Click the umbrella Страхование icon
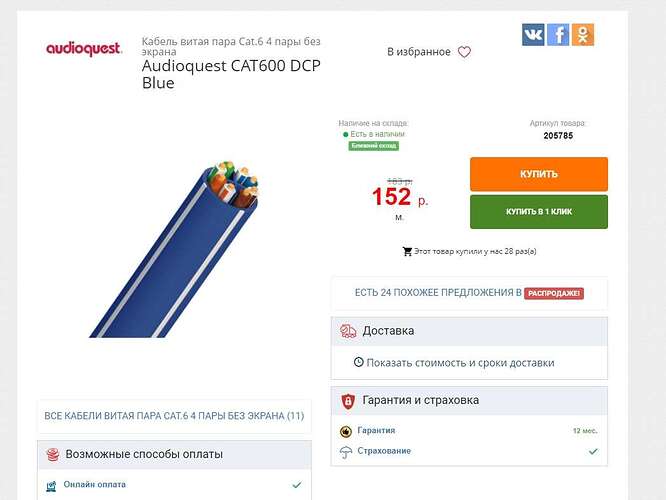The height and width of the screenshot is (500, 666). [346, 452]
